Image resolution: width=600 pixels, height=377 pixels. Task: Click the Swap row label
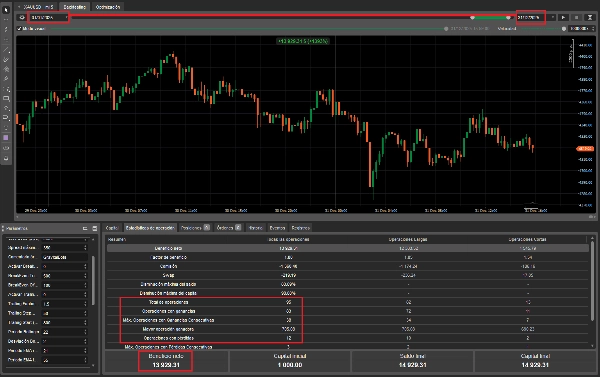tap(168, 275)
